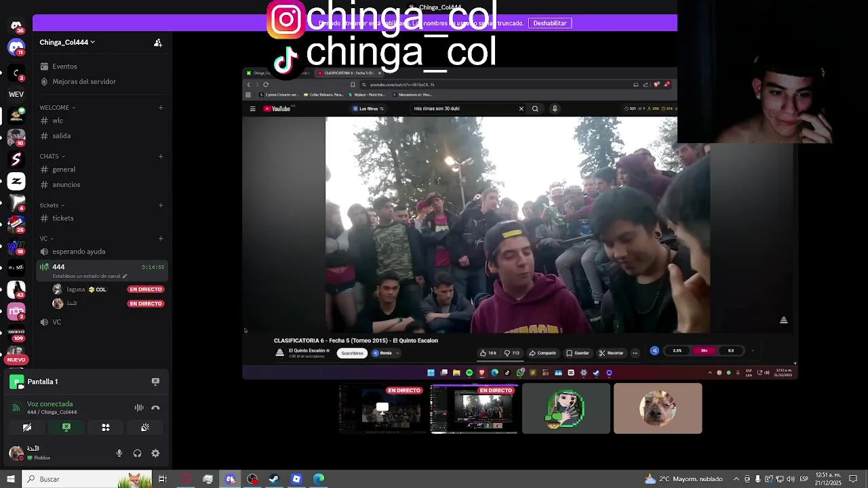The image size is (868, 488).
Task: Join esperando ayuda voice channel
Action: 79,251
